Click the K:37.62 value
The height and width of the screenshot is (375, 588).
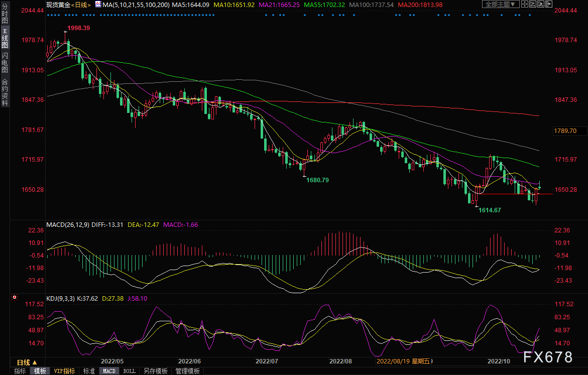[87, 299]
